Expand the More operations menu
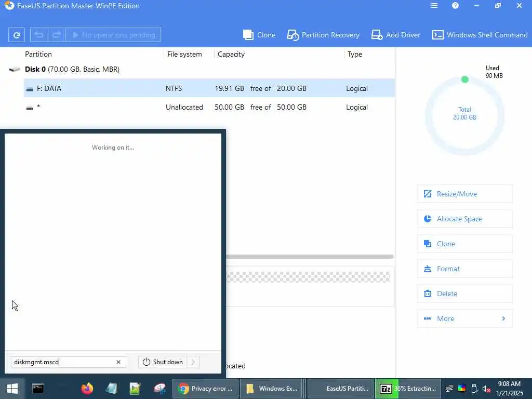 click(464, 318)
